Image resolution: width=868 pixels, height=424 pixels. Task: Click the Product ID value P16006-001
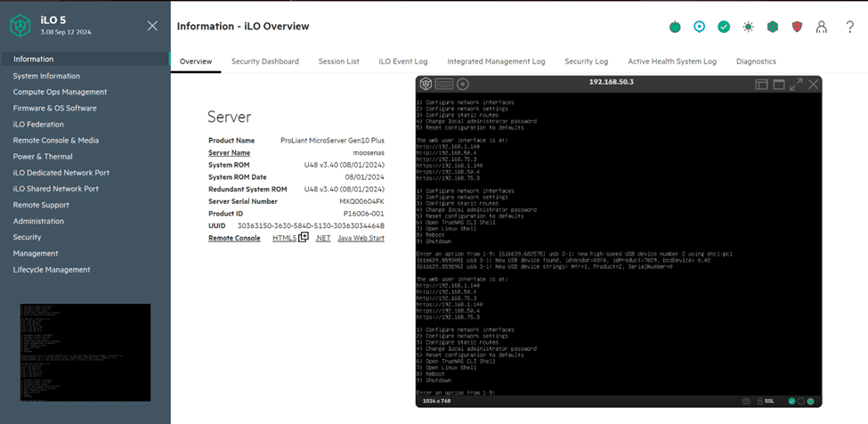coord(364,214)
